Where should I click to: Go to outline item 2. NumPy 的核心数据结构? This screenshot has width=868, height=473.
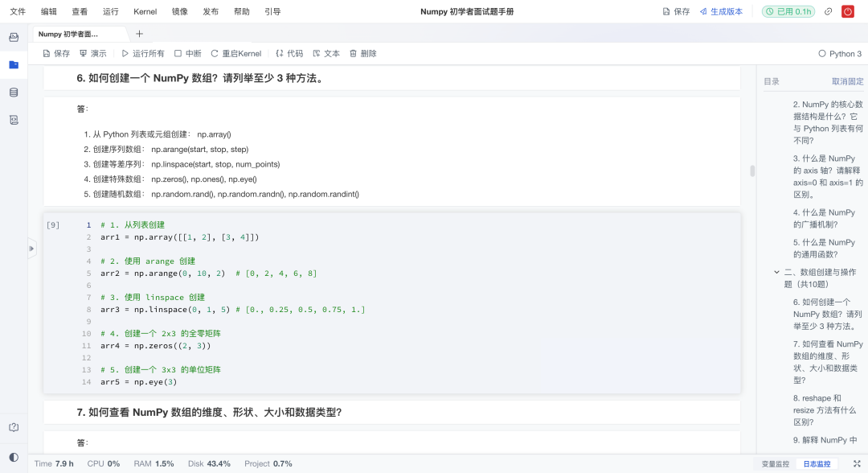(x=828, y=121)
